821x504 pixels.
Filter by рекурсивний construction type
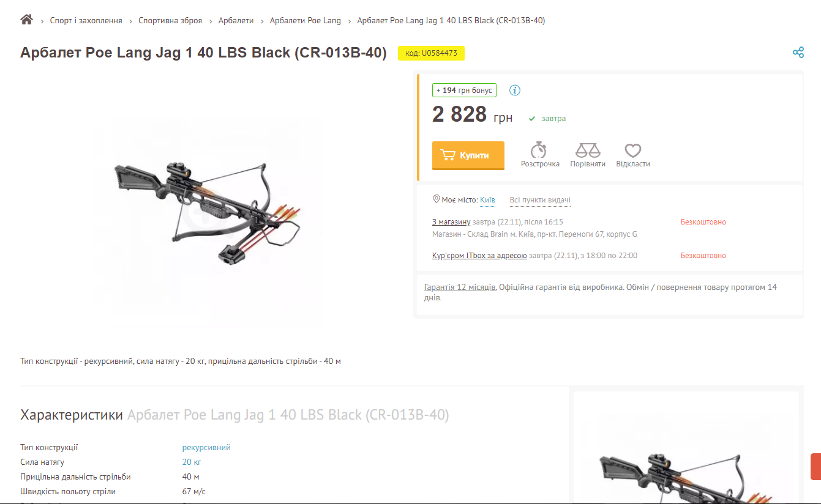(x=206, y=448)
